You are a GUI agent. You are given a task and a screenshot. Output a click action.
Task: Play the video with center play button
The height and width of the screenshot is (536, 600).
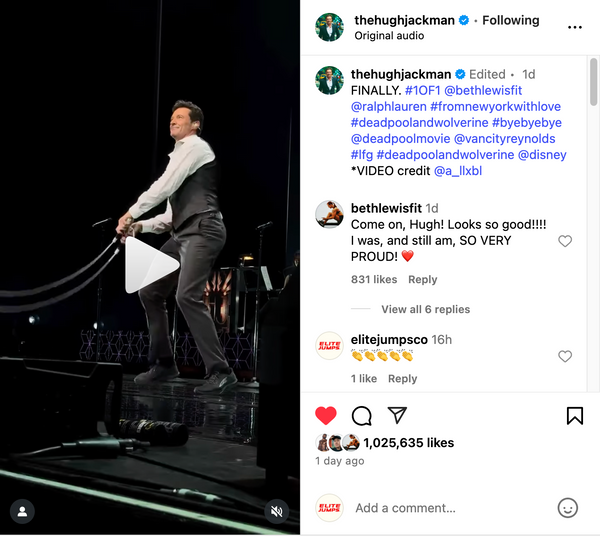click(151, 266)
